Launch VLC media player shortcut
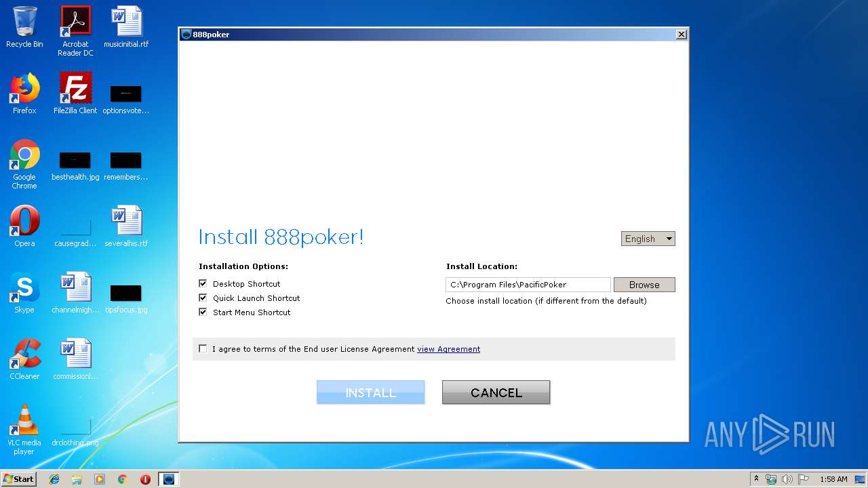Image resolution: width=868 pixels, height=488 pixels. point(24,430)
